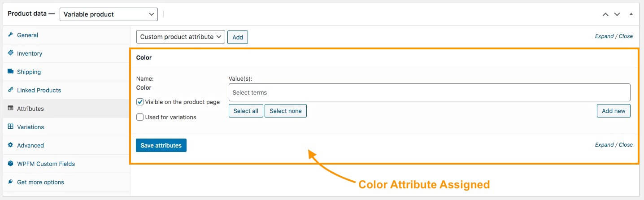Screen dimensions: 644x200
Task: Click the Save attributes button
Action: [161, 145]
